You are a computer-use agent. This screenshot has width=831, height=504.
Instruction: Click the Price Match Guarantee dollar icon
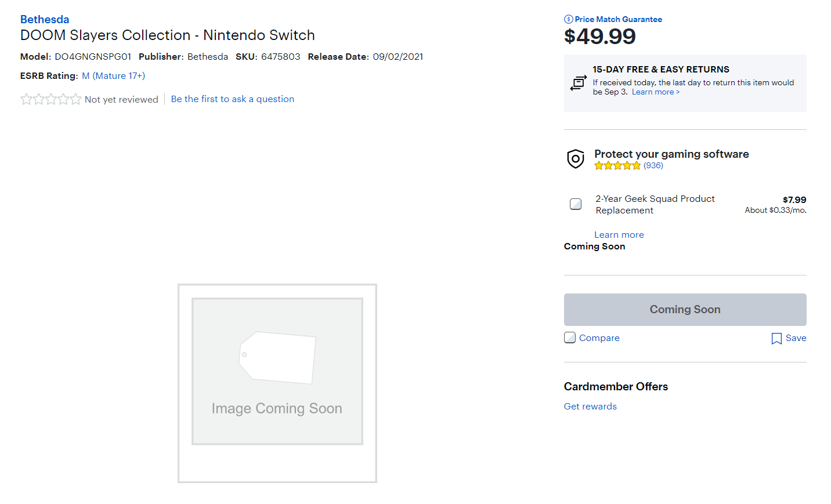[x=568, y=19]
